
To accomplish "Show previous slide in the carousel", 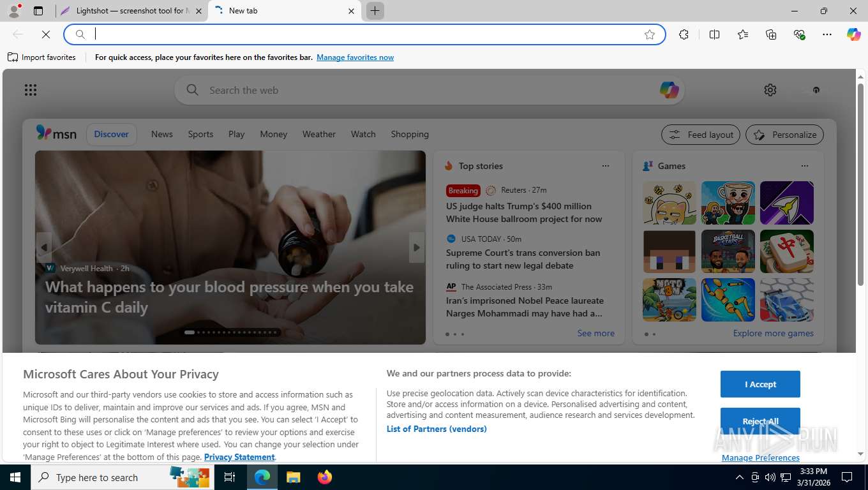I will click(44, 248).
